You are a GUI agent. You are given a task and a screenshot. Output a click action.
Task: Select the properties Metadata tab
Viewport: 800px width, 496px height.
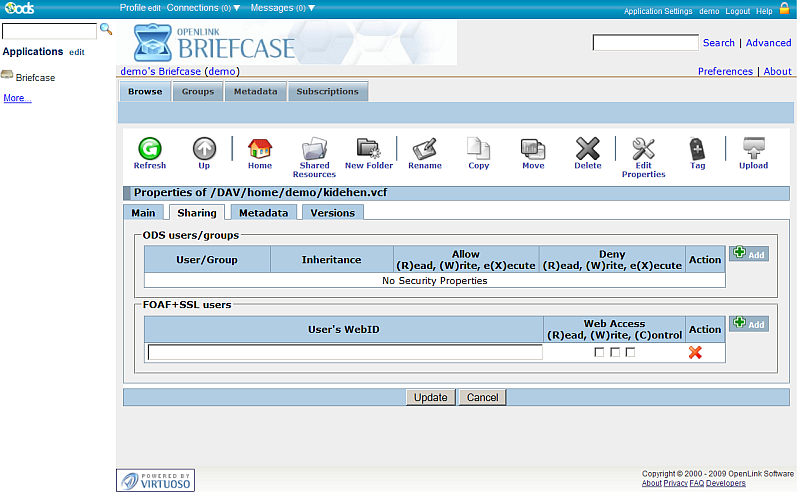(x=264, y=213)
